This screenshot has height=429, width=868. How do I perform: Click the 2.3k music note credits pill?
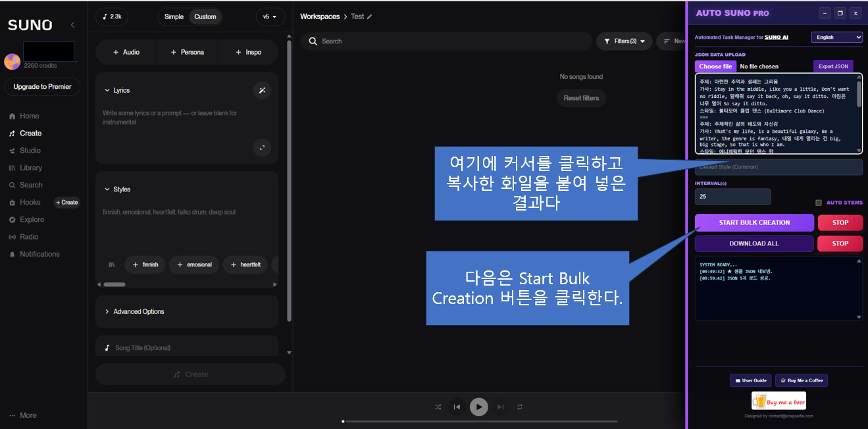[x=111, y=16]
